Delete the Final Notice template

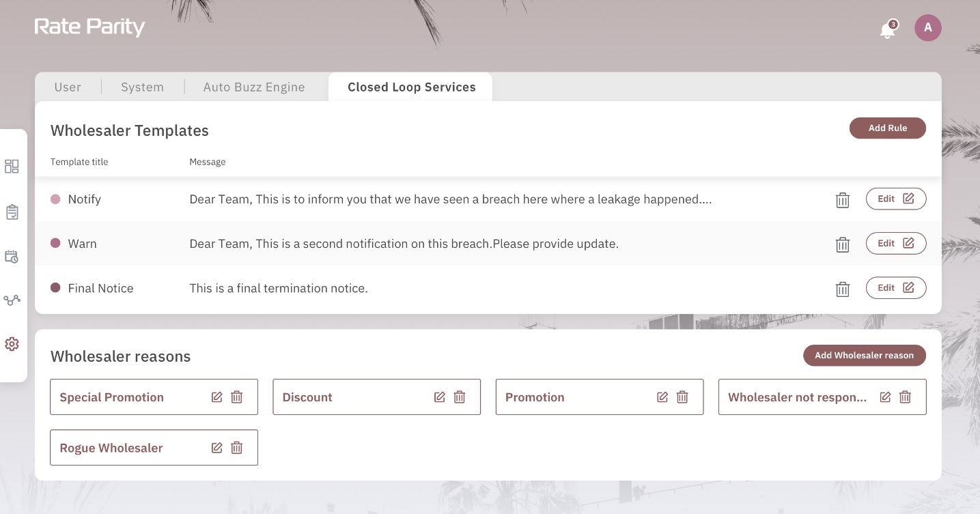[843, 289]
